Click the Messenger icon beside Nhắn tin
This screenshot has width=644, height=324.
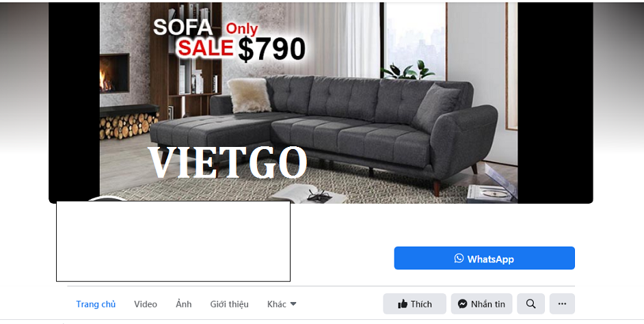[462, 304]
